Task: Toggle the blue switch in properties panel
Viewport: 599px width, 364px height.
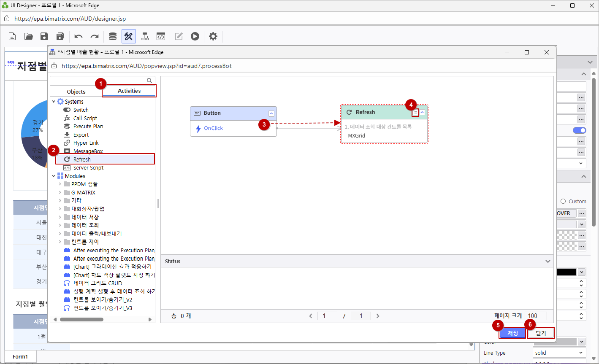Action: click(579, 130)
